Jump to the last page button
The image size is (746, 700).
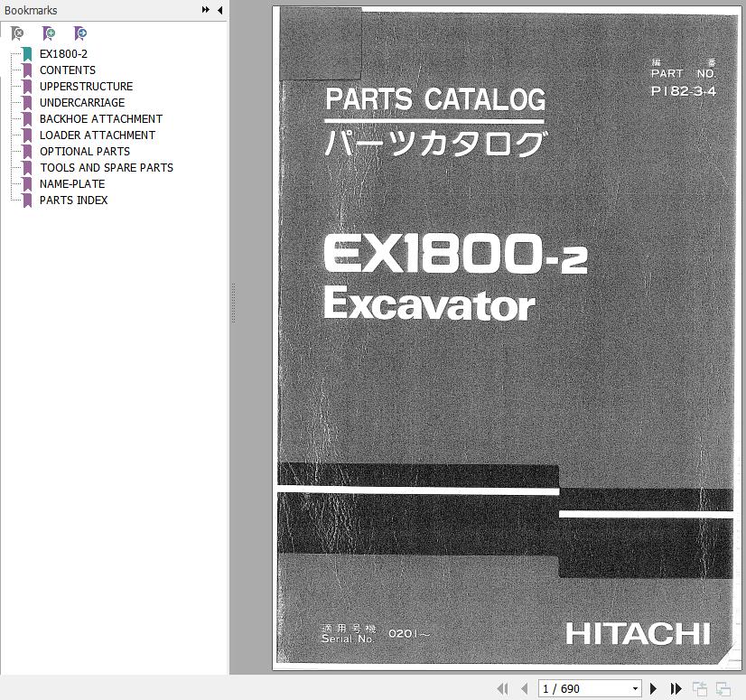(x=676, y=688)
